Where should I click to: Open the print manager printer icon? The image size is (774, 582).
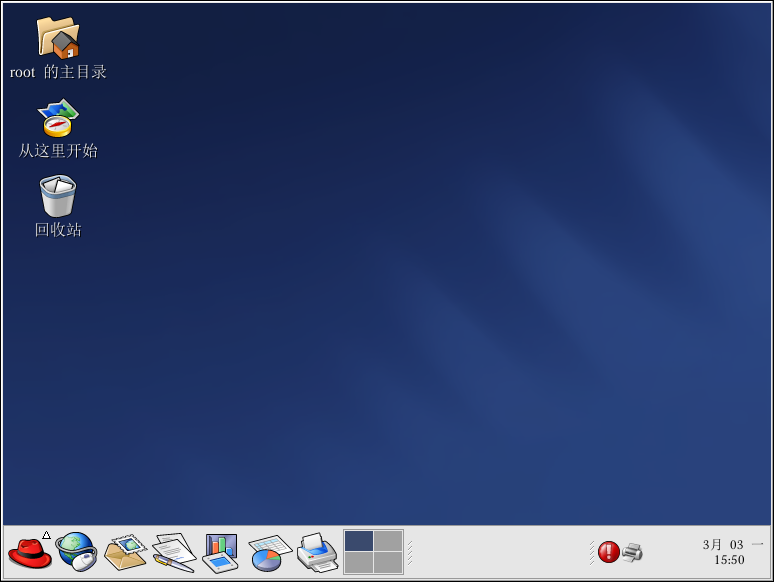coord(317,552)
